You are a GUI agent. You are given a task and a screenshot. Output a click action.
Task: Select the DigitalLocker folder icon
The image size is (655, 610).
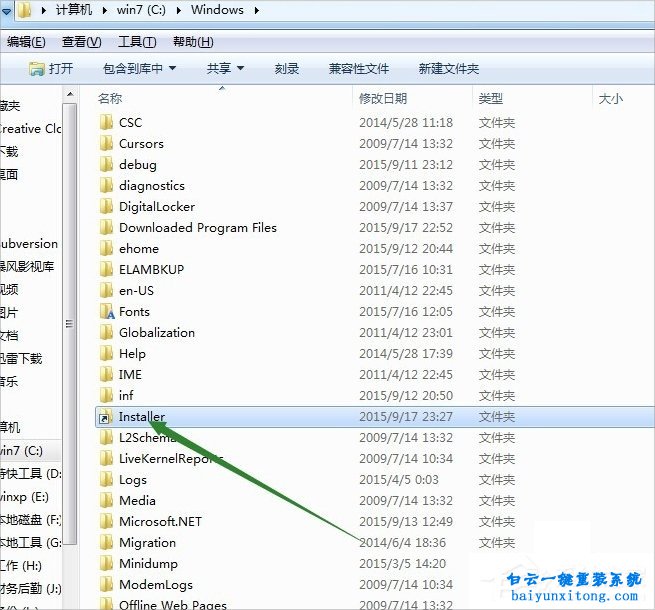click(x=106, y=206)
